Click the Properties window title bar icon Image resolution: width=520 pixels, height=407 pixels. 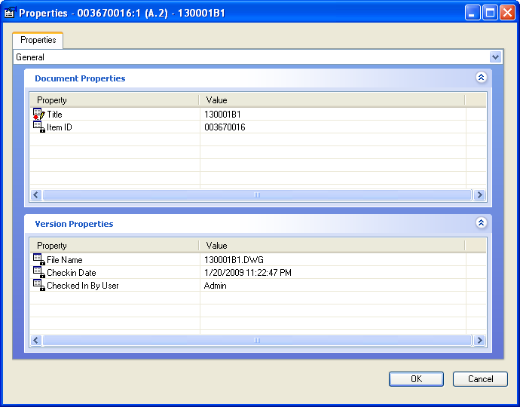(10, 13)
